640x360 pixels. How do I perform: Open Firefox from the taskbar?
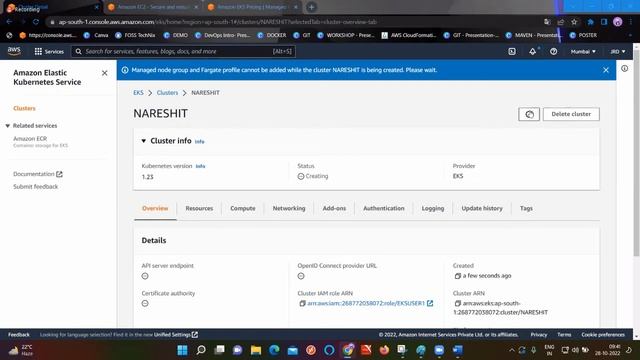[384, 350]
